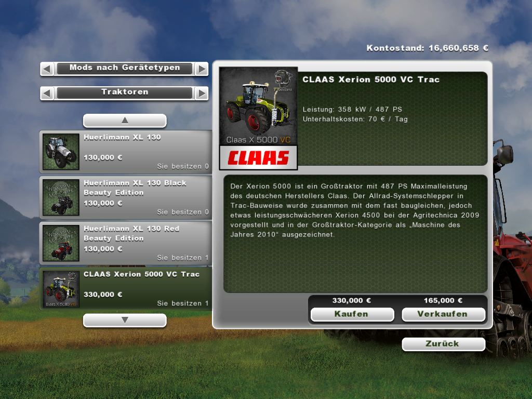Open the Mods nach Gerätetypen selector
Screen dimensions: 532x399
point(125,69)
